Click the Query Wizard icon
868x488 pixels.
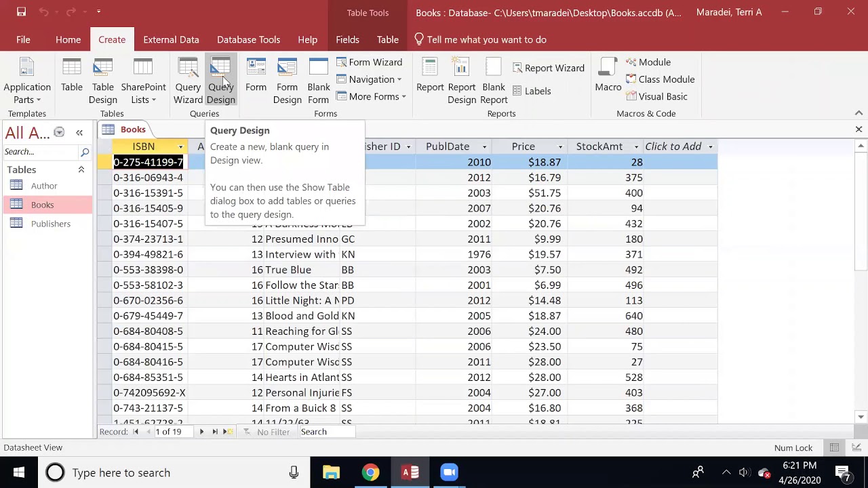tap(188, 80)
